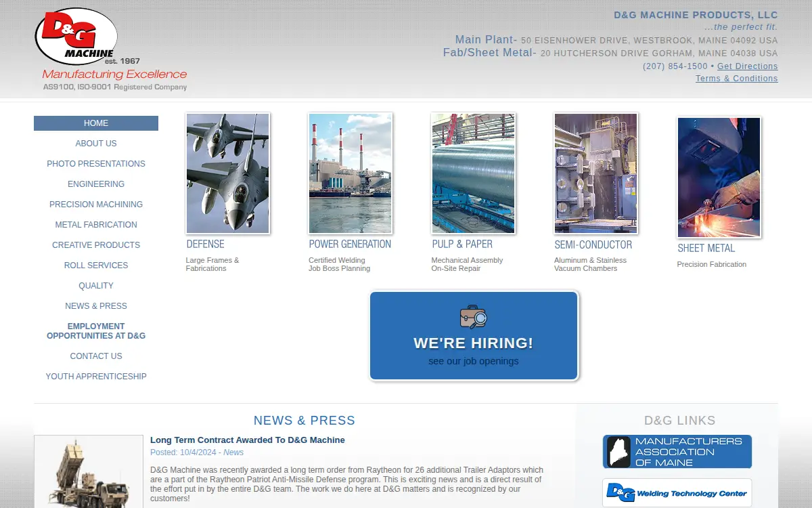Open Creative Products section
The height and width of the screenshot is (508, 812).
[x=96, y=245]
